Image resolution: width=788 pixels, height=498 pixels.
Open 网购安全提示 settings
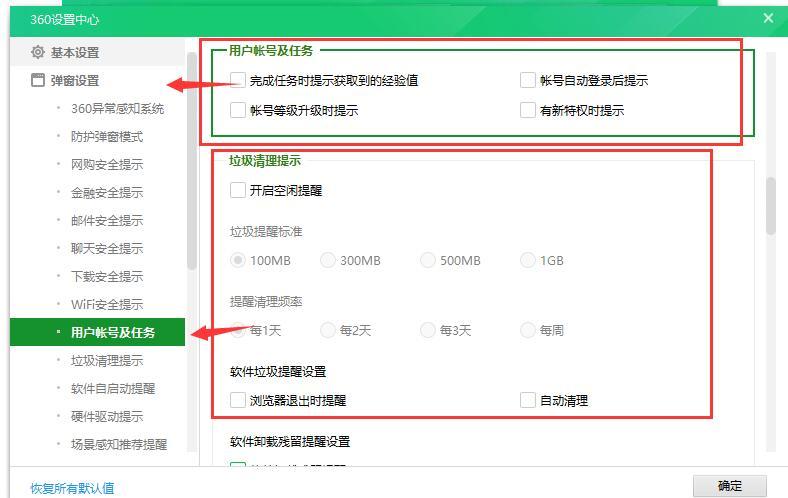click(107, 164)
